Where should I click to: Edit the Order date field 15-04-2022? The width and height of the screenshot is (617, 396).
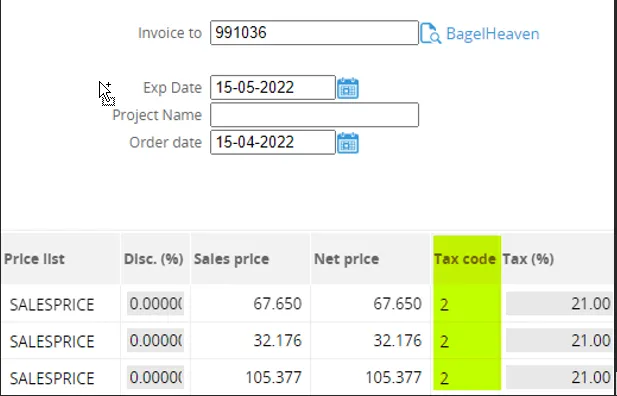[x=273, y=142]
